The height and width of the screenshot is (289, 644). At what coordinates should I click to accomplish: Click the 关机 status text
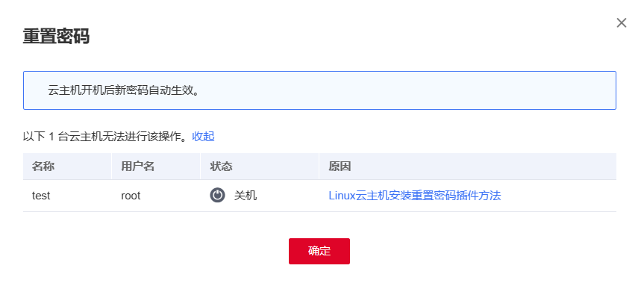tap(246, 195)
